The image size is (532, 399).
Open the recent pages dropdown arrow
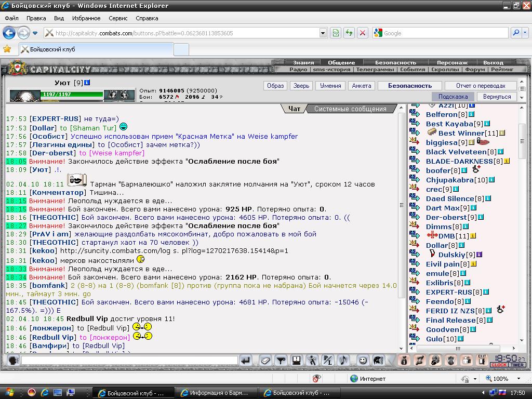coord(35,33)
